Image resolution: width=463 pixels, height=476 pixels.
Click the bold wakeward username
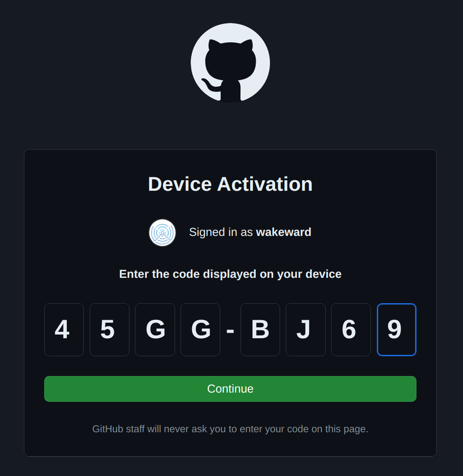[x=284, y=232]
